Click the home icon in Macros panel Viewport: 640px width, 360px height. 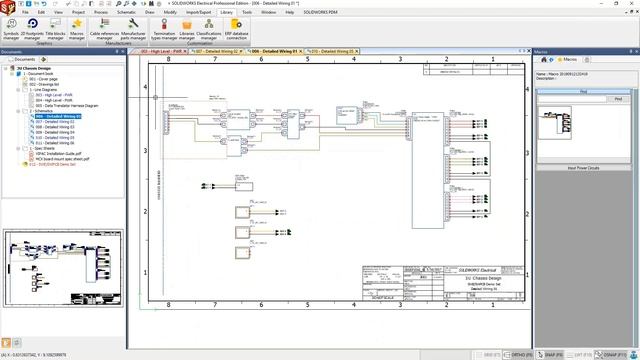(x=544, y=60)
